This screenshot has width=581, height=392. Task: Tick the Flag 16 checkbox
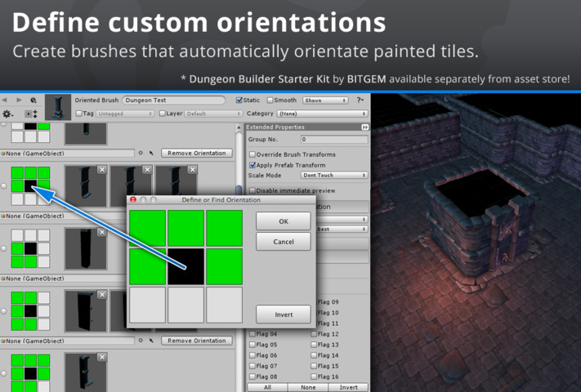[x=314, y=376]
